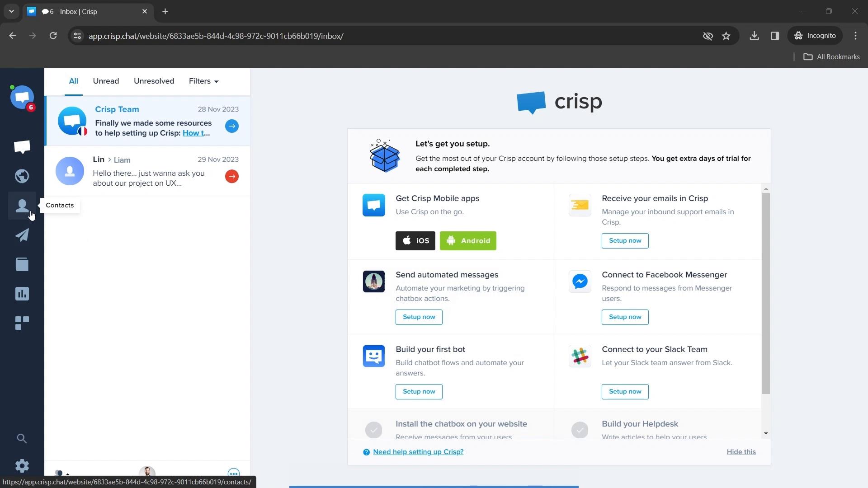
Task: Open the Contacts section
Action: click(x=22, y=206)
